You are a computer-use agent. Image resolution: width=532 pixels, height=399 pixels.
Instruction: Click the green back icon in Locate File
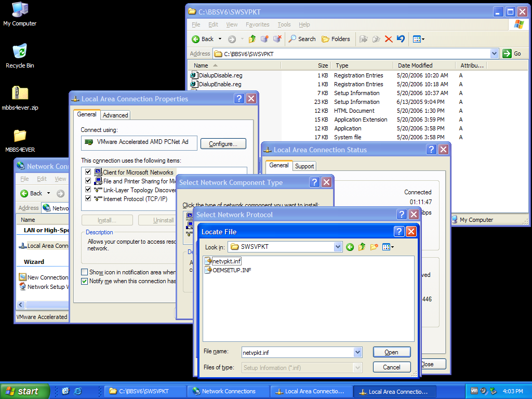350,247
